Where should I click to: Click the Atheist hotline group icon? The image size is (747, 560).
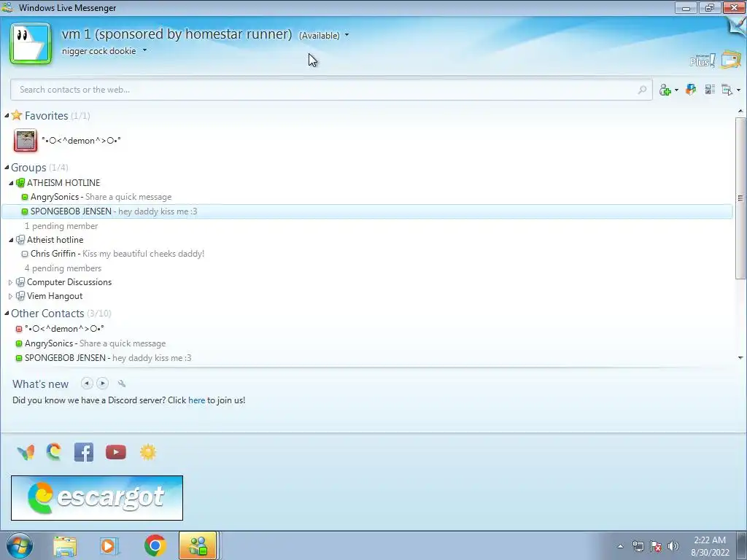20,239
